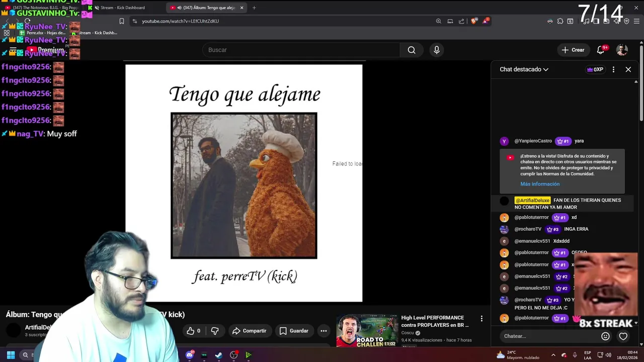
Task: Click the Brave Shields lion icon
Action: click(473, 21)
